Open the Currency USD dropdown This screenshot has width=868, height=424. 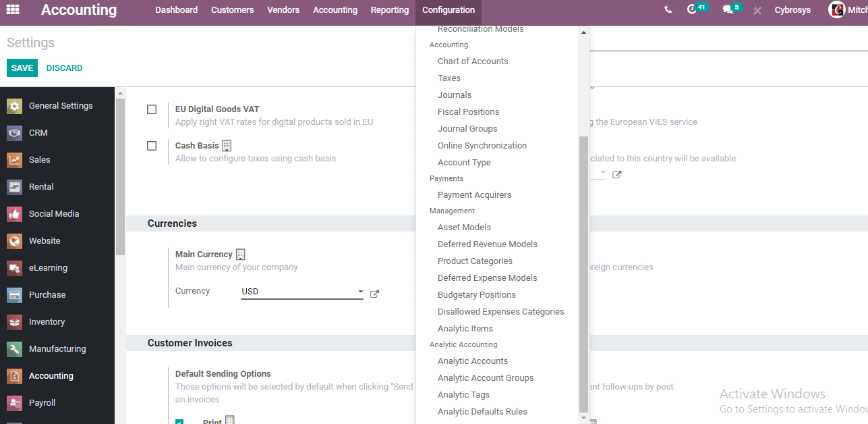pos(302,292)
